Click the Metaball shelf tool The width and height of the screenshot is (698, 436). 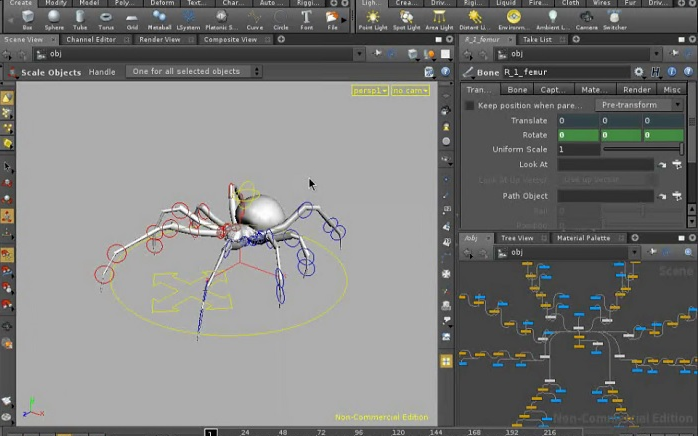pyautogui.click(x=159, y=18)
